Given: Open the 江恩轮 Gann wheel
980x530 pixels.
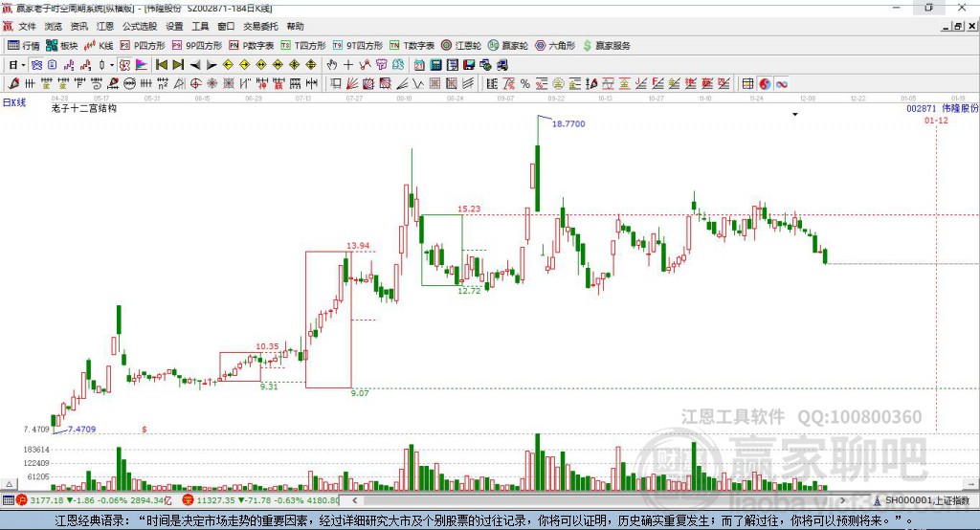Looking at the screenshot, I should click(461, 46).
